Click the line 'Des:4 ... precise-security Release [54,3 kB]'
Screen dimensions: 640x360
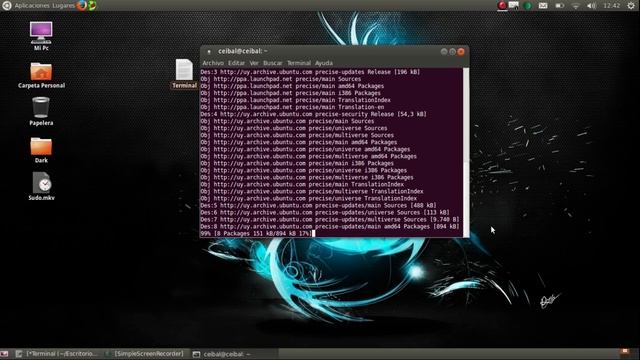coord(313,114)
